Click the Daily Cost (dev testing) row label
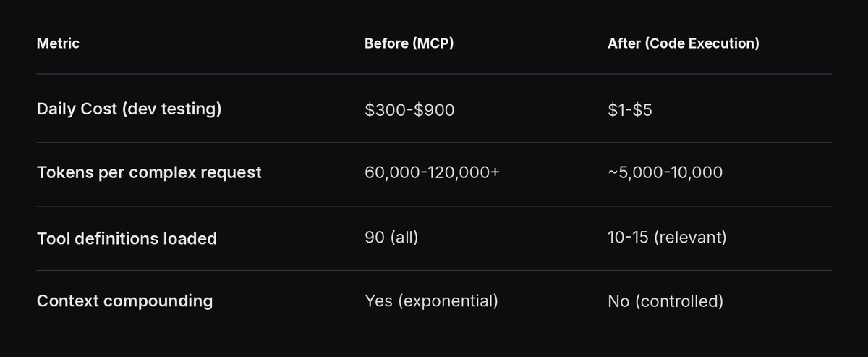The image size is (868, 357). pos(129,109)
